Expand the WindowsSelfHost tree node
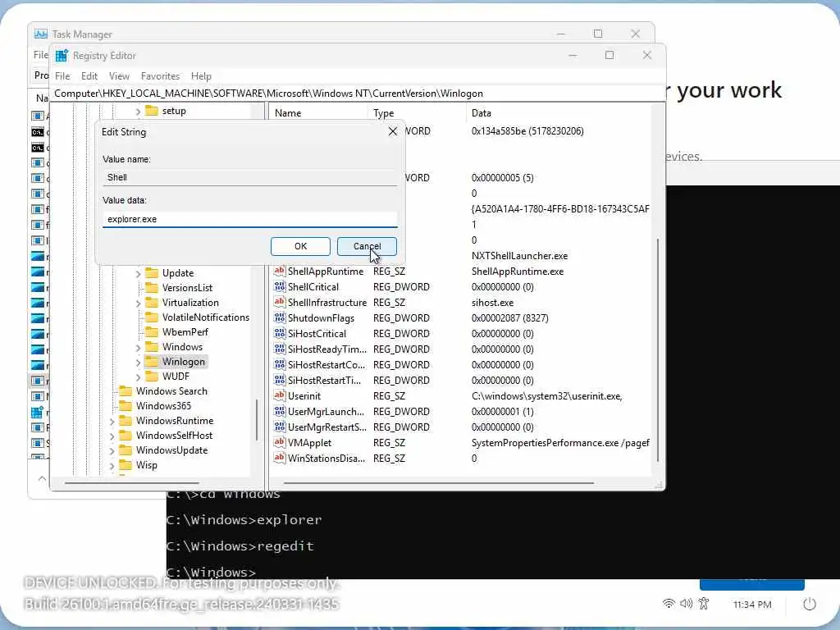This screenshot has width=840, height=630. point(112,436)
